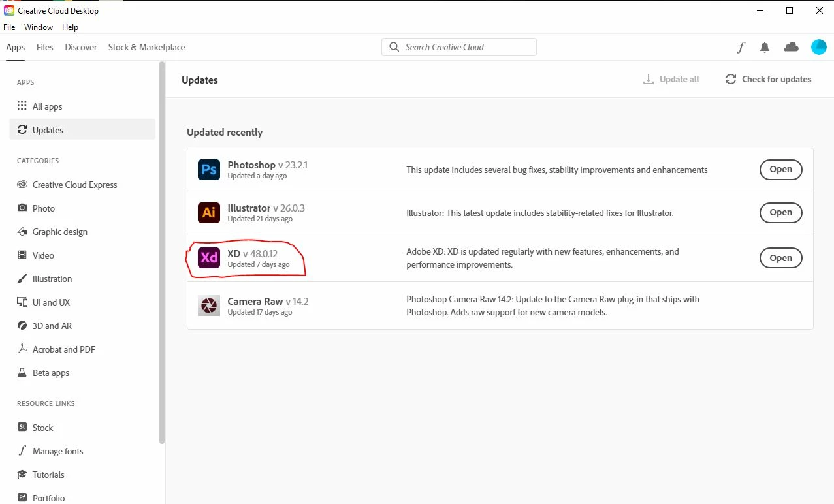
Task: Click the Update all button
Action: point(671,79)
